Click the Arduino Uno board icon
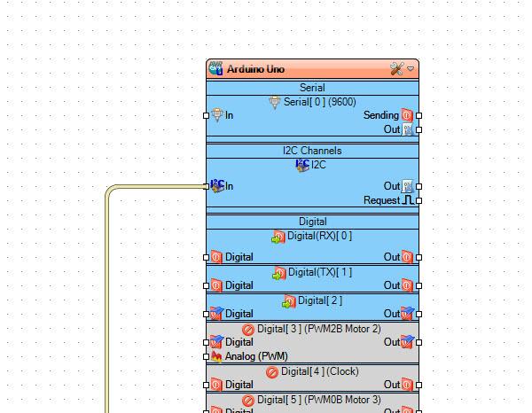The image size is (532, 413). click(x=215, y=68)
